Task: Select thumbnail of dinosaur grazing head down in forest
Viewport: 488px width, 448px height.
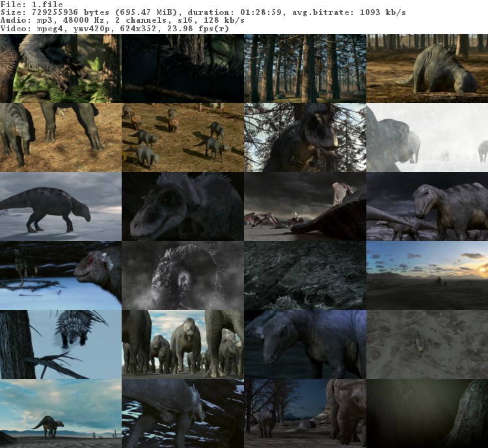Action: click(x=427, y=68)
